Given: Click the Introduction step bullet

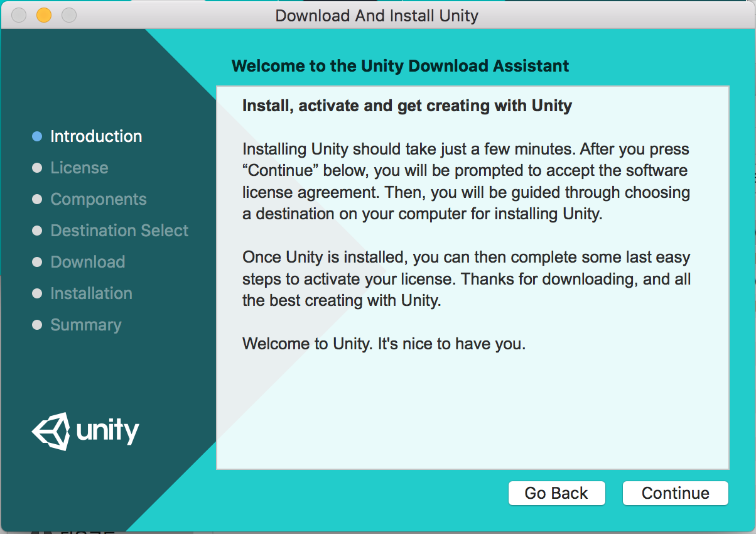Looking at the screenshot, I should (36, 136).
